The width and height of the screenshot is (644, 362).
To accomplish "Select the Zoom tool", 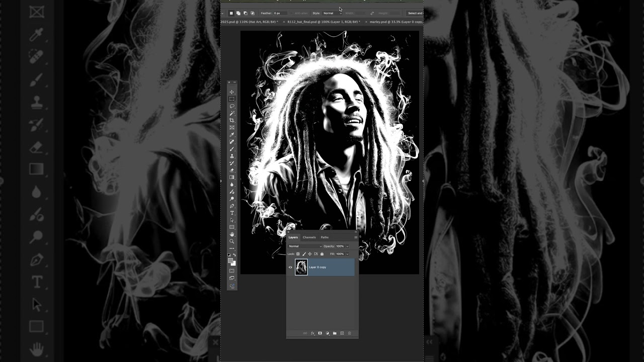I will pos(232,241).
